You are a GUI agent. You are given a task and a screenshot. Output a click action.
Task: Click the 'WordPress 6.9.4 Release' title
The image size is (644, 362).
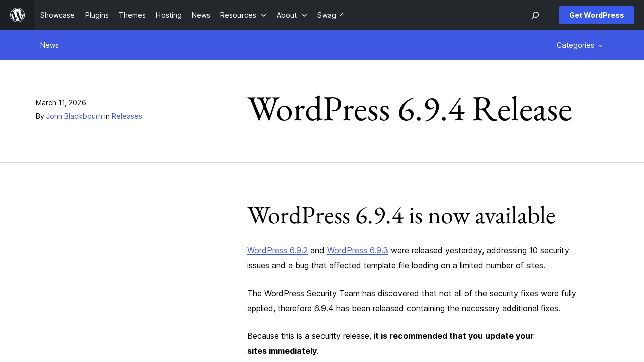(x=410, y=109)
